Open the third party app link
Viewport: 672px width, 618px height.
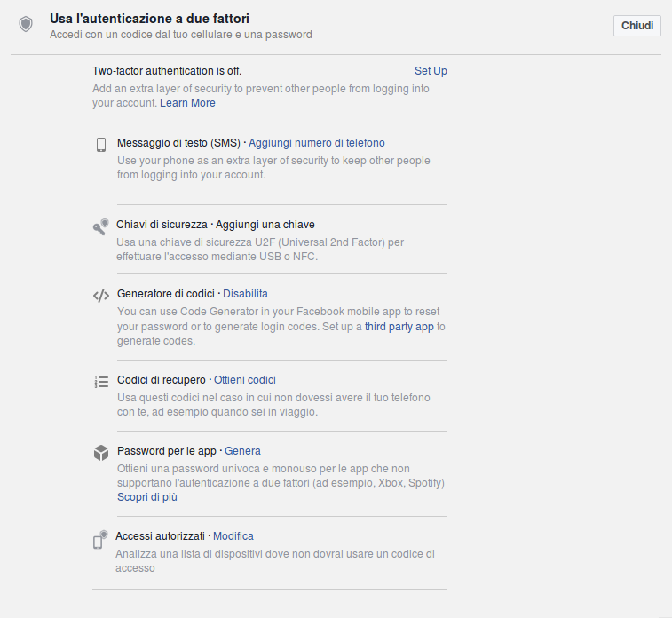399,327
